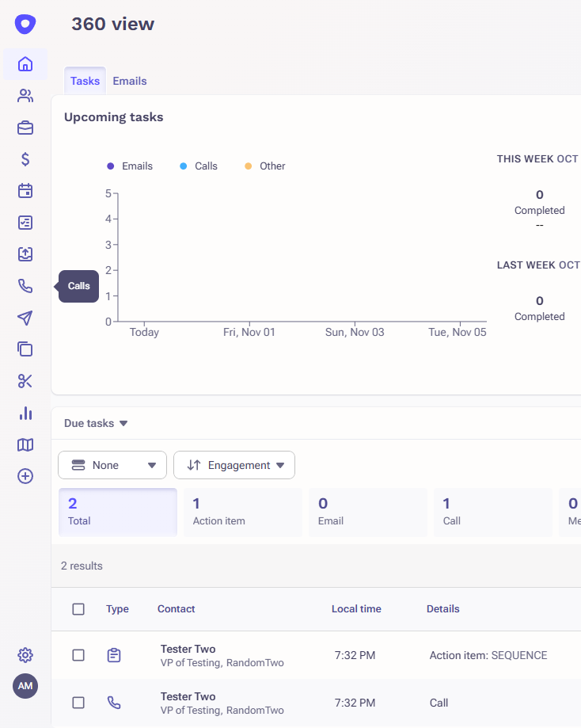Viewport: 581px width, 728px height.
Task: Open the AM user avatar
Action: [25, 686]
